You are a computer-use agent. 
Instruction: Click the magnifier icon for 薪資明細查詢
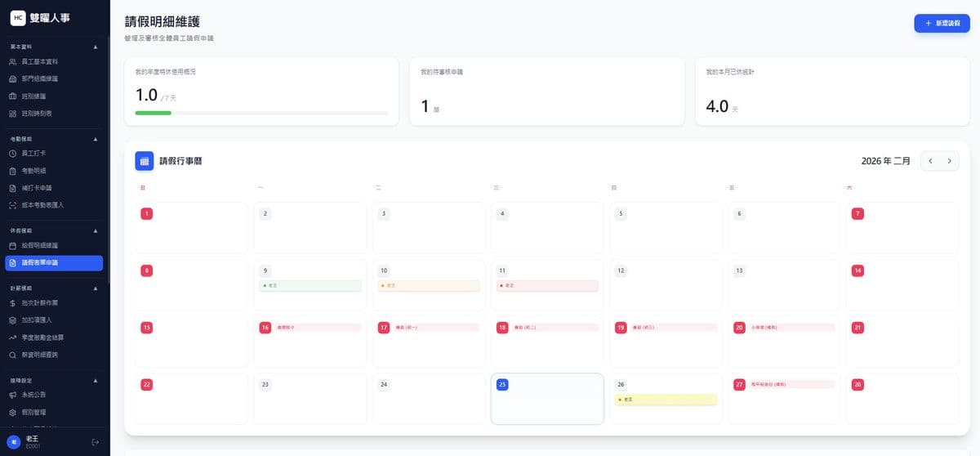[12, 355]
